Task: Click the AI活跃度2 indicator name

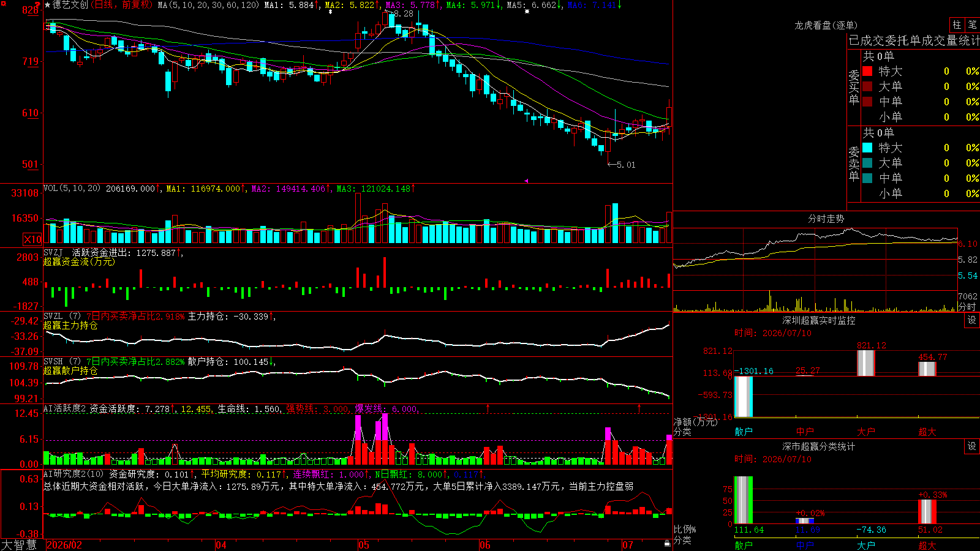Action: pyautogui.click(x=65, y=408)
